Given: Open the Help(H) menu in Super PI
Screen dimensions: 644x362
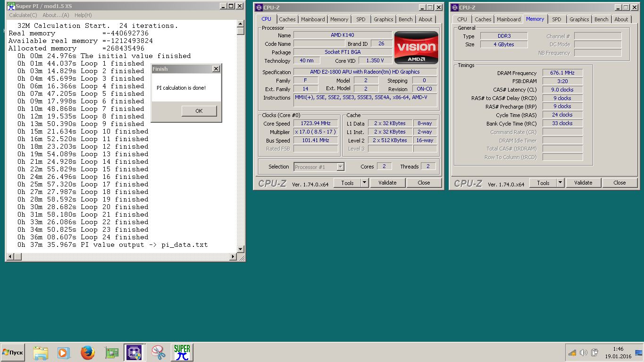Looking at the screenshot, I should point(83,15).
